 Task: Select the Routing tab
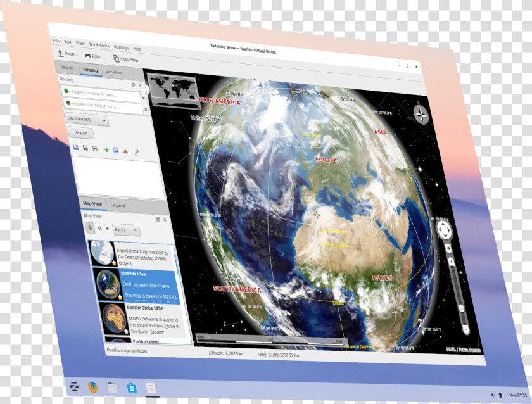[x=90, y=70]
